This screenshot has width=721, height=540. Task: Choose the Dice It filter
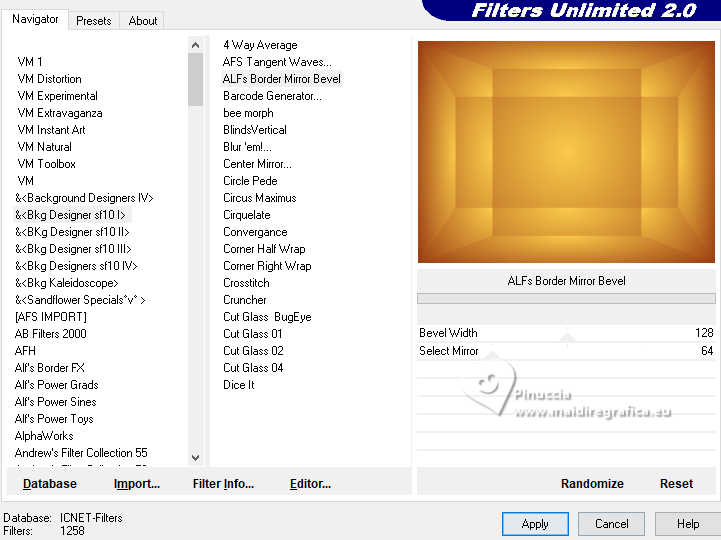tap(239, 385)
